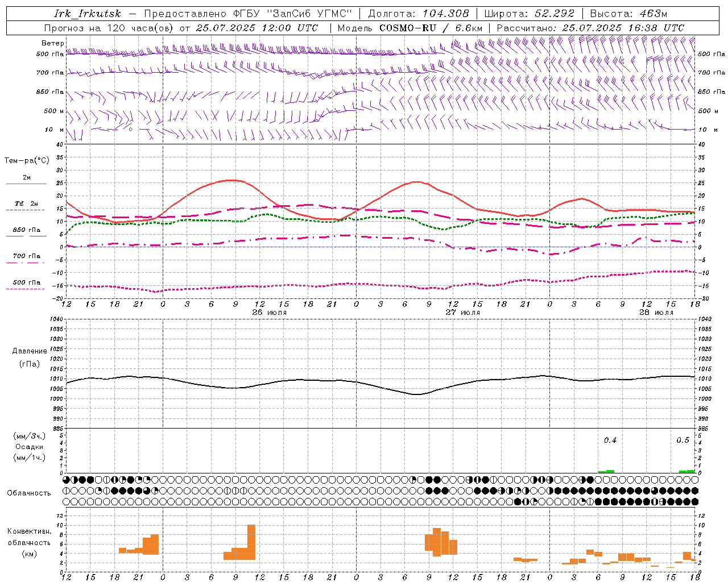Click the 'Тем-ра(°C)' temperature label
The height and width of the screenshot is (582, 728).
coord(27,161)
